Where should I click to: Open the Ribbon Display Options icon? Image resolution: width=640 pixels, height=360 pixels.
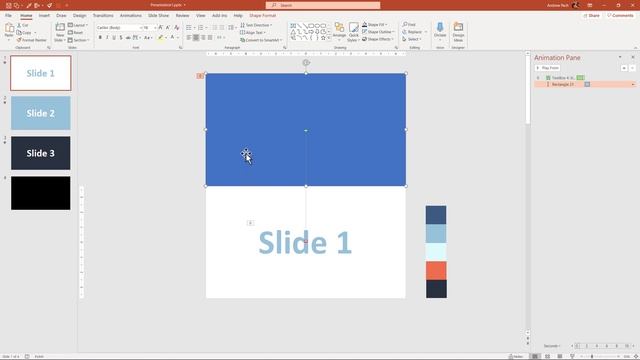[x=590, y=5]
